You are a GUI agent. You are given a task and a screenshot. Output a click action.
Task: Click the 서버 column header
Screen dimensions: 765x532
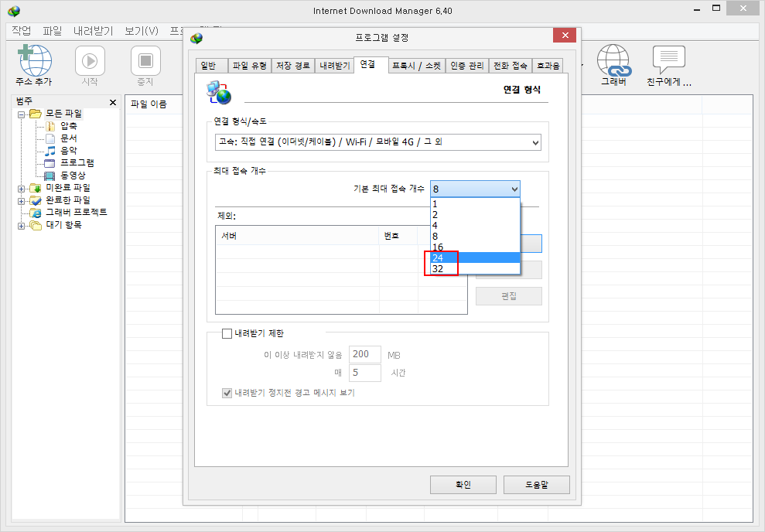pyautogui.click(x=298, y=236)
